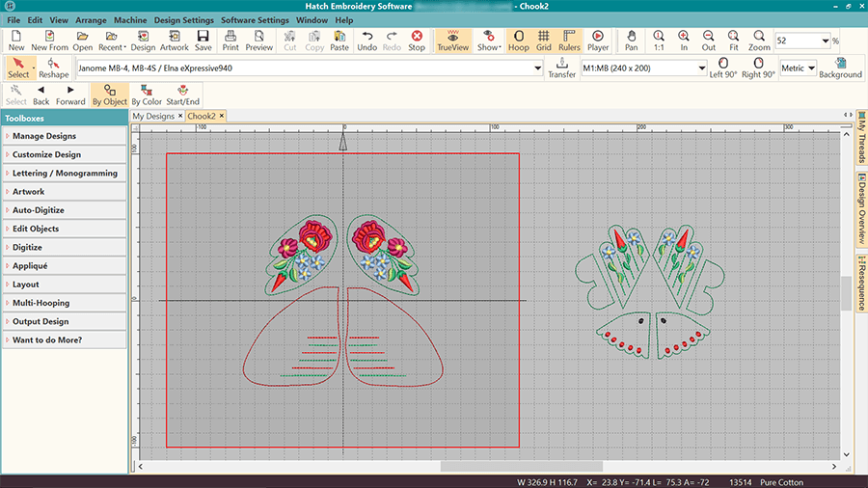Image resolution: width=868 pixels, height=488 pixels.
Task: Expand the Lettering / Monogramming toolbox
Action: (x=65, y=174)
